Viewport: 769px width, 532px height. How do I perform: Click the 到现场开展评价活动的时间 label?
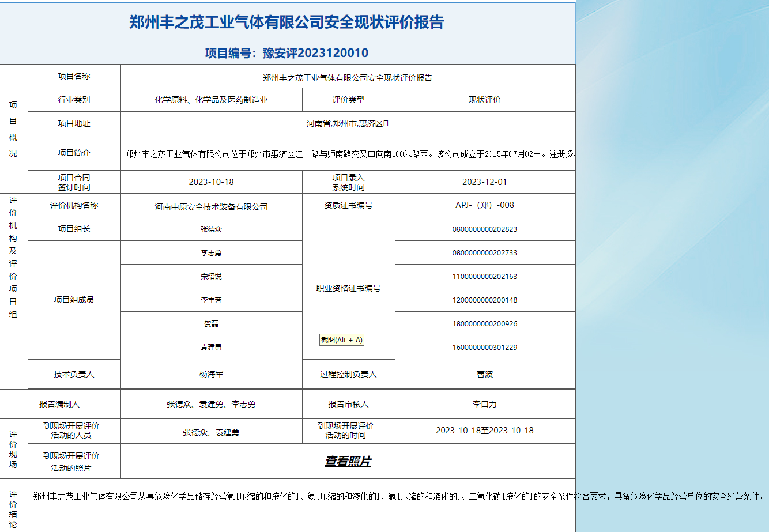pyautogui.click(x=345, y=431)
